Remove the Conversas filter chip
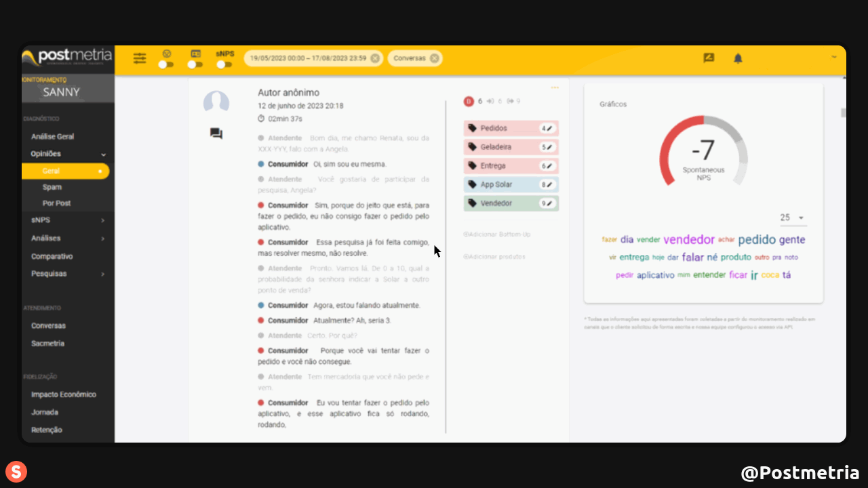 pos(434,58)
